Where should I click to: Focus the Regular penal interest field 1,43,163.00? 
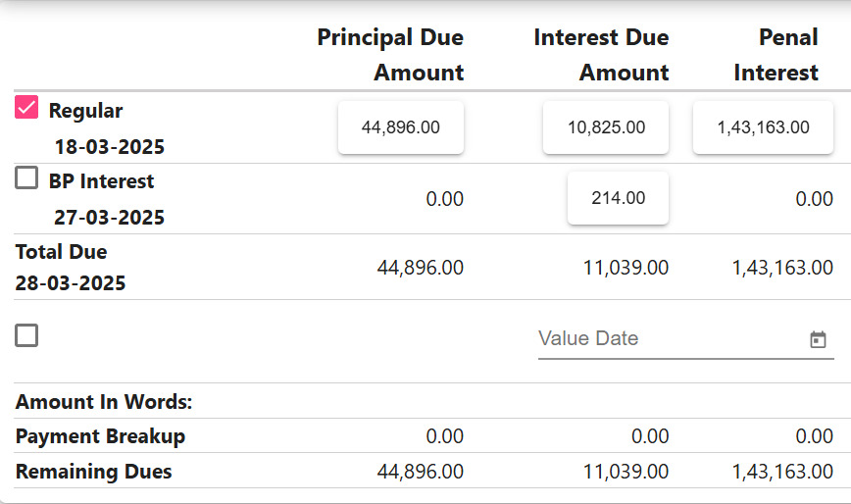pyautogui.click(x=763, y=127)
